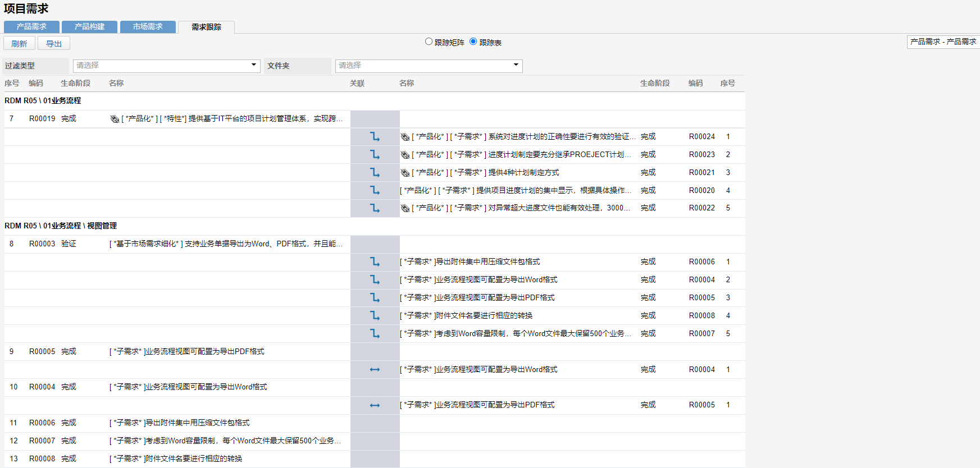
Task: Click the pencil icon in row R00024 name
Action: coord(405,137)
